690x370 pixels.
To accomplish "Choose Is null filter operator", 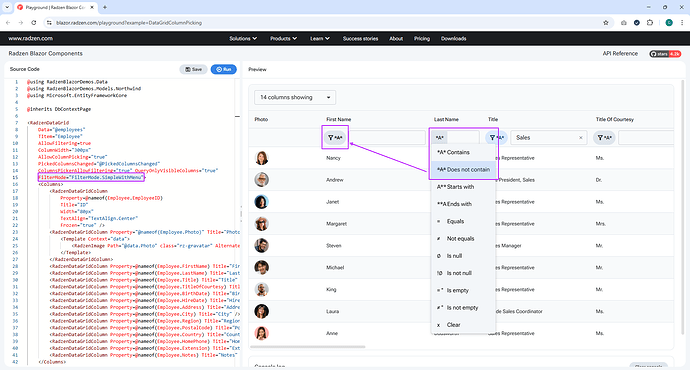I will [x=463, y=256].
